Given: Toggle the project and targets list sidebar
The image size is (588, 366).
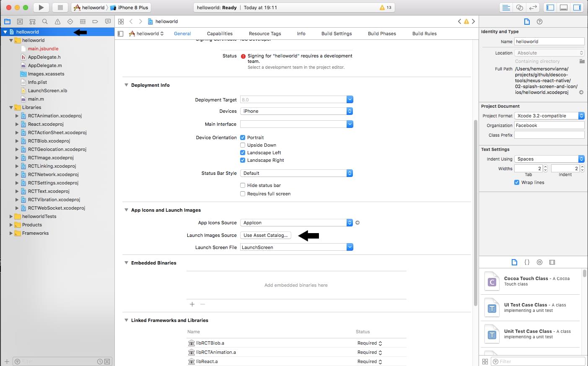Looking at the screenshot, I should coord(121,34).
